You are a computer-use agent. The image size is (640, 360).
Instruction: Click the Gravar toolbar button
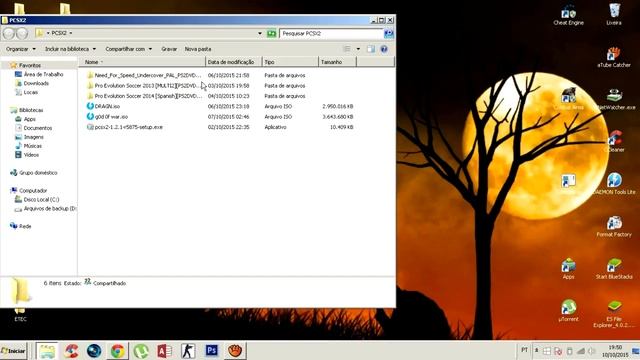tap(169, 49)
